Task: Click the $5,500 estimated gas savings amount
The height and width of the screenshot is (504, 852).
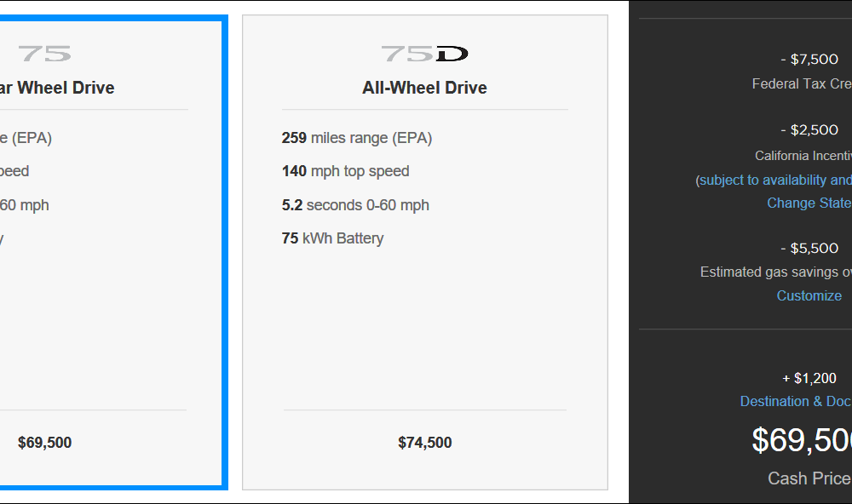Action: (809, 249)
